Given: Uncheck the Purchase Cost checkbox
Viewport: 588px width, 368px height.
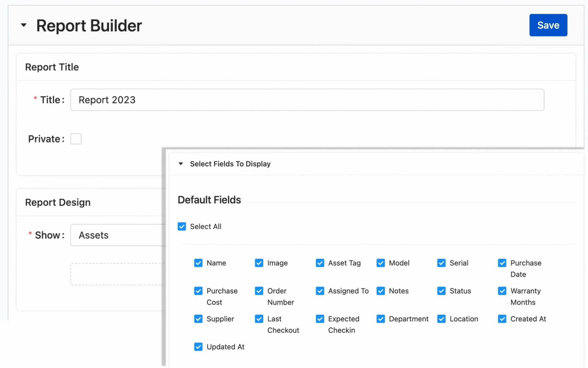Looking at the screenshot, I should [198, 291].
